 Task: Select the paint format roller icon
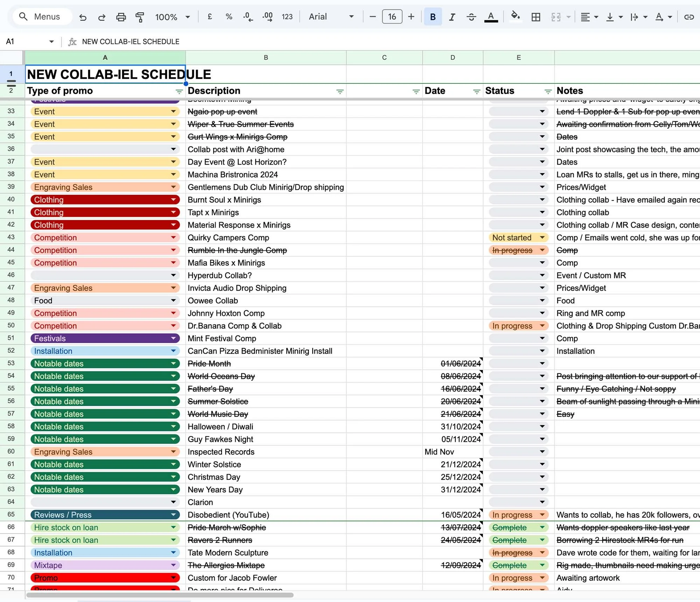140,17
